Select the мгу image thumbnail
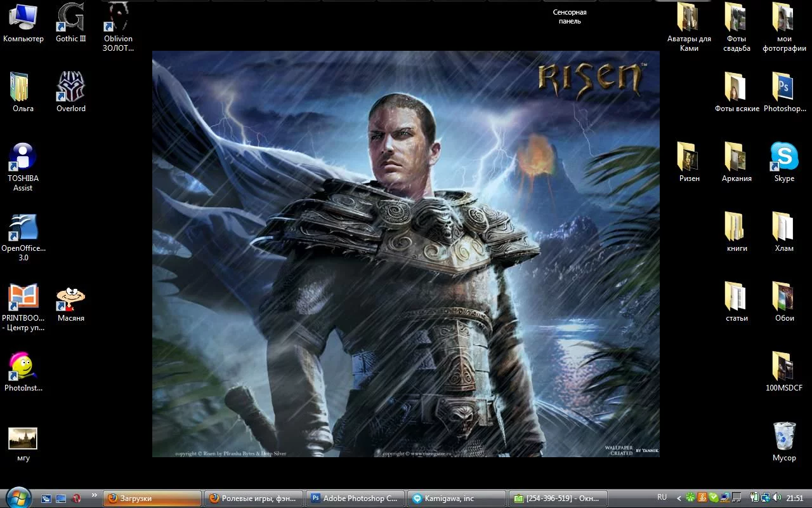This screenshot has height=508, width=812. 23,438
